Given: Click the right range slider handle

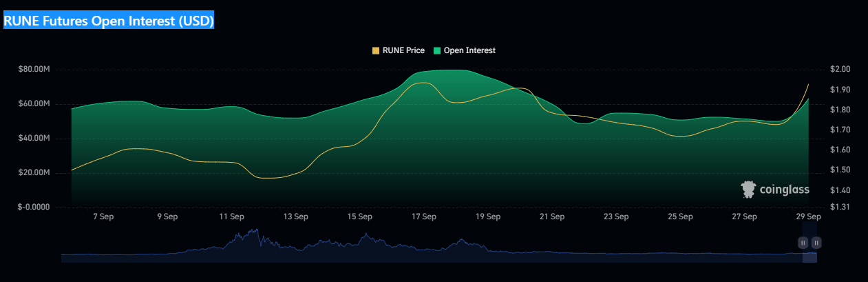Looking at the screenshot, I should point(816,243).
